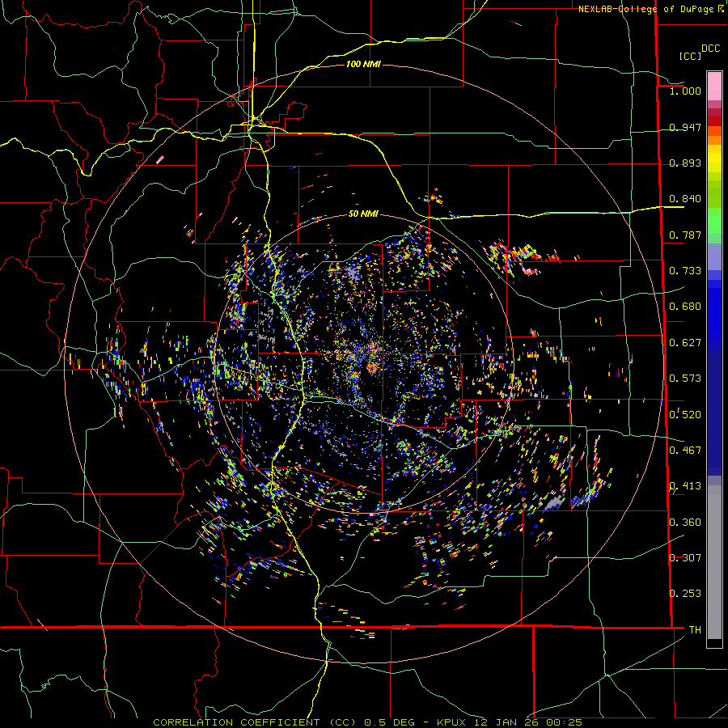Image resolution: width=728 pixels, height=728 pixels.
Task: Click the [CC] unit label
Action: (690, 56)
